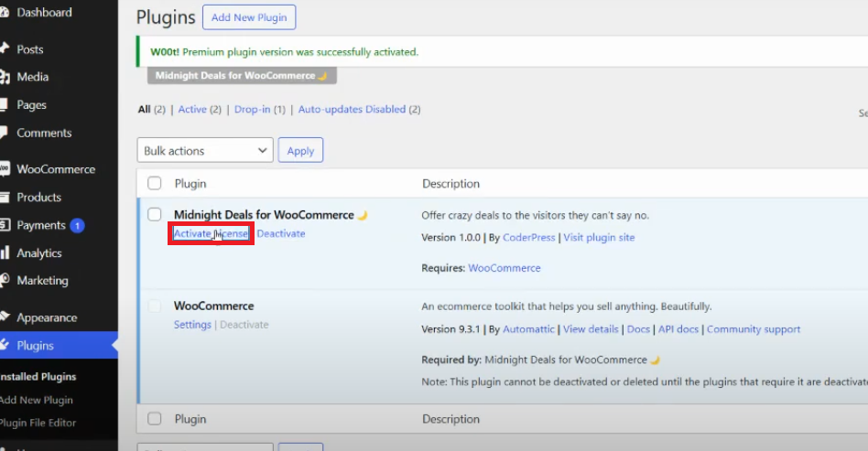Click the Products box icon

point(5,198)
